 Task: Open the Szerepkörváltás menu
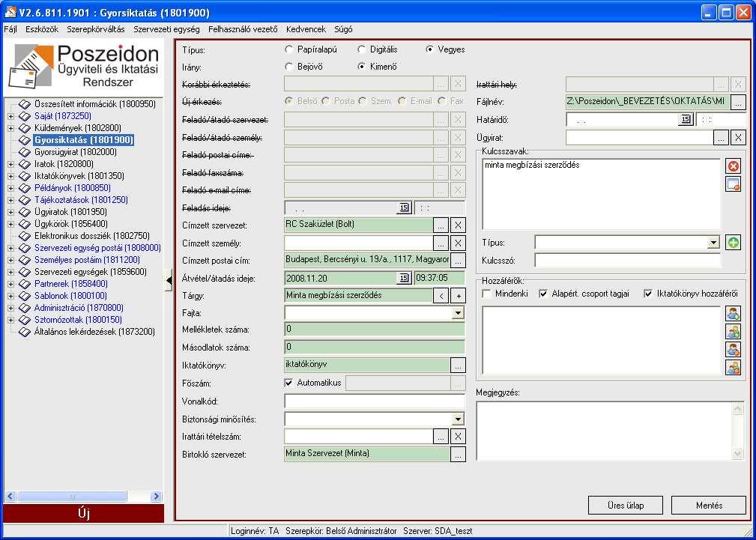point(95,29)
